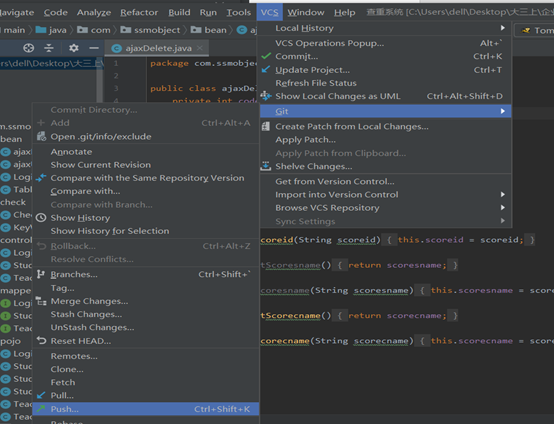Click Pull... with blue arrow icon
The width and height of the screenshot is (554, 424).
(x=146, y=395)
